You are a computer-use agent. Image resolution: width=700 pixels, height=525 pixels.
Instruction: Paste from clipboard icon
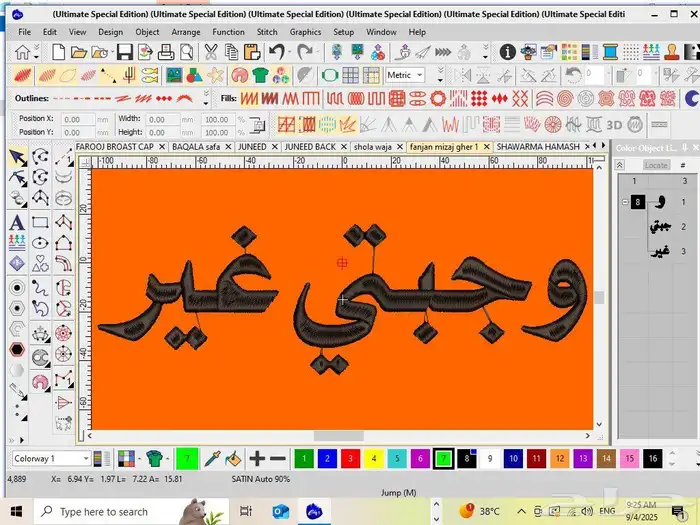point(252,52)
